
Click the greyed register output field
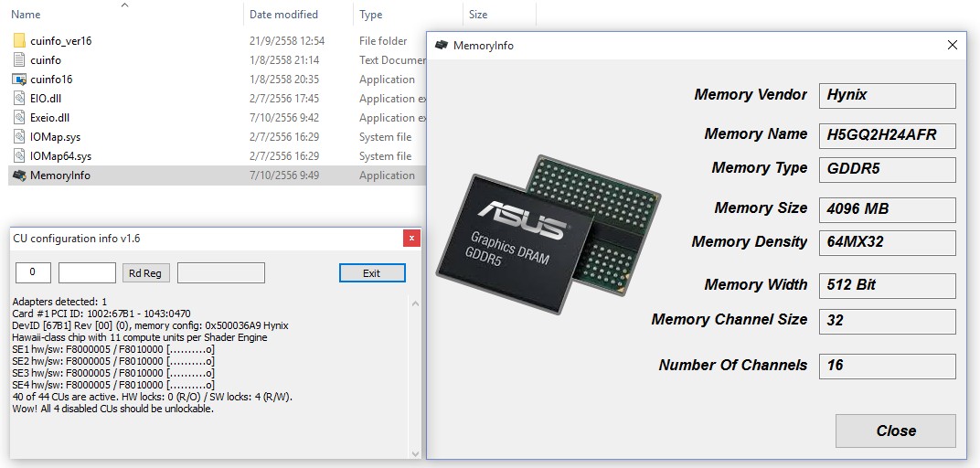(x=221, y=273)
